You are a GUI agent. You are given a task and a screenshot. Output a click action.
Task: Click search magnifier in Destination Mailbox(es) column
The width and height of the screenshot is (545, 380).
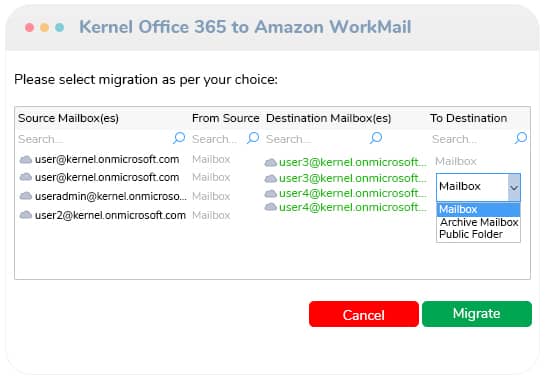(376, 138)
